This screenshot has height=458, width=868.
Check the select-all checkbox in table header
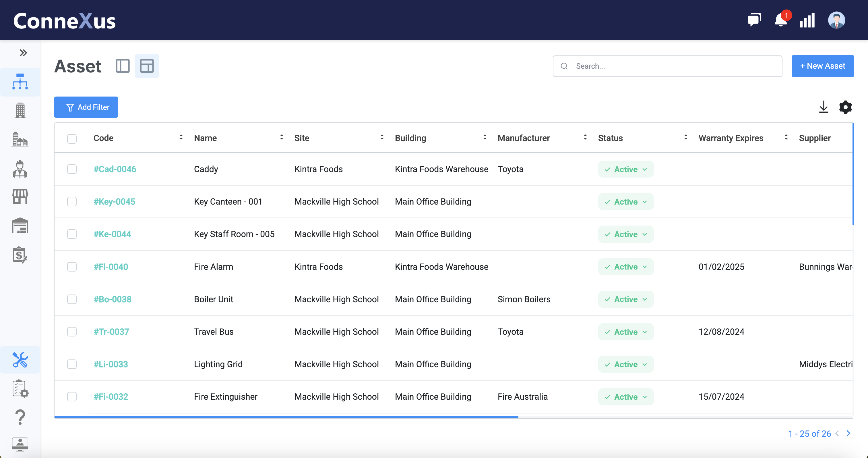(72, 138)
